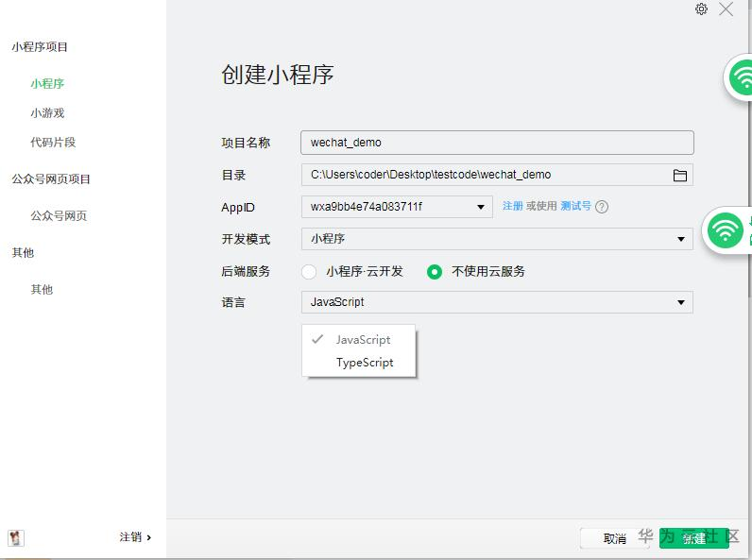Select 公众号网页 in the sidebar
The image size is (752, 560).
pos(59,215)
